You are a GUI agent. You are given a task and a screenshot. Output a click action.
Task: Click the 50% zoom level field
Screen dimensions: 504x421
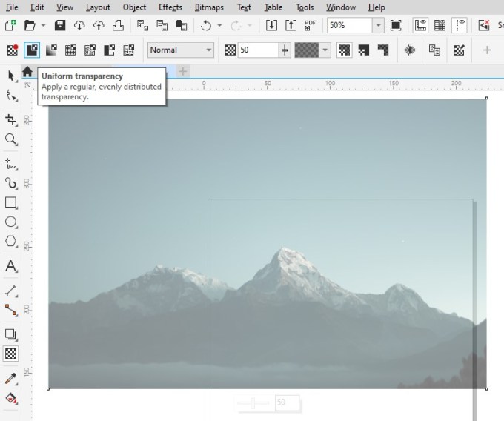coord(350,25)
